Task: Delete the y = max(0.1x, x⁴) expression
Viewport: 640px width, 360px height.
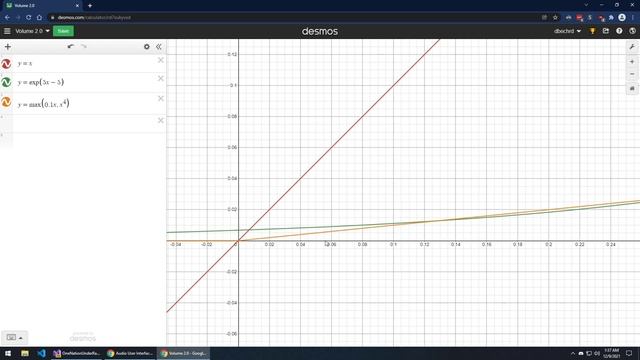Action: (161, 98)
